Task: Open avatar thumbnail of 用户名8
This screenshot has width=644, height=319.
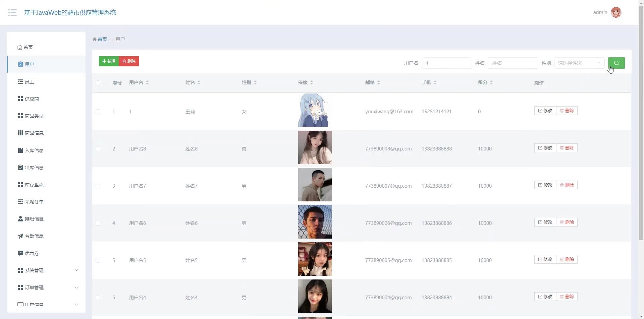Action: (x=315, y=147)
